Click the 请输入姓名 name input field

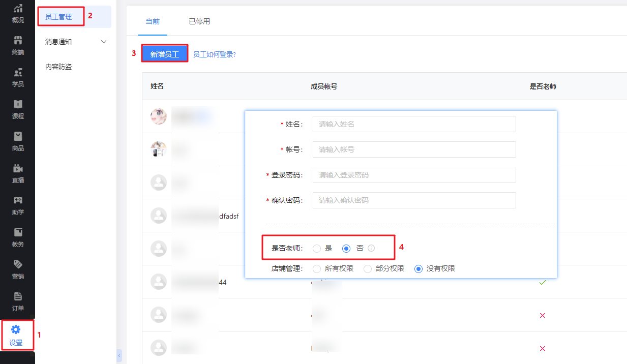click(414, 124)
